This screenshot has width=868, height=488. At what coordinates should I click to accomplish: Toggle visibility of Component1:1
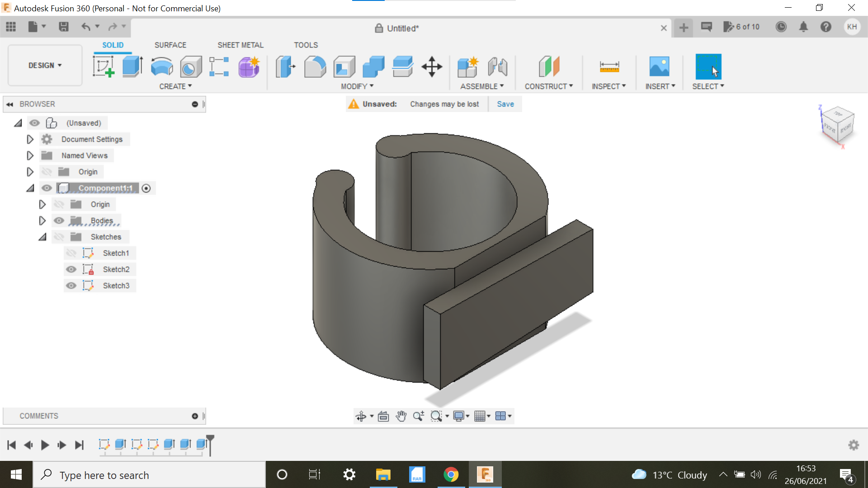(x=47, y=188)
